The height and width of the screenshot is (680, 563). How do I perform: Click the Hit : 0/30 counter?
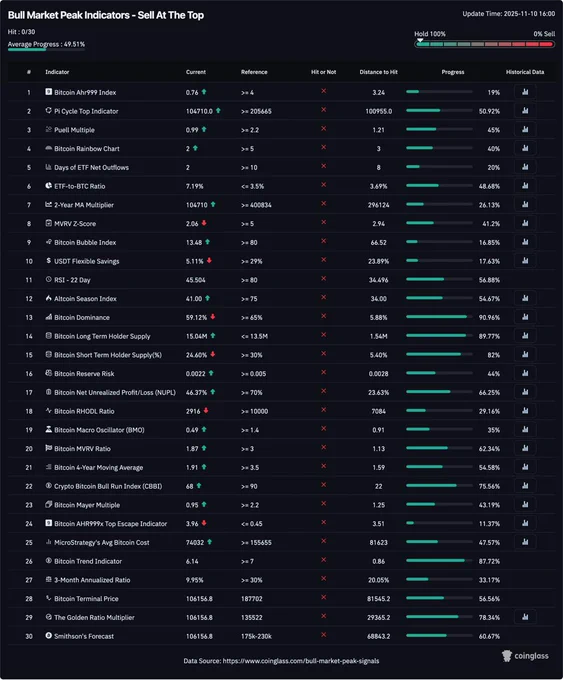coord(21,32)
